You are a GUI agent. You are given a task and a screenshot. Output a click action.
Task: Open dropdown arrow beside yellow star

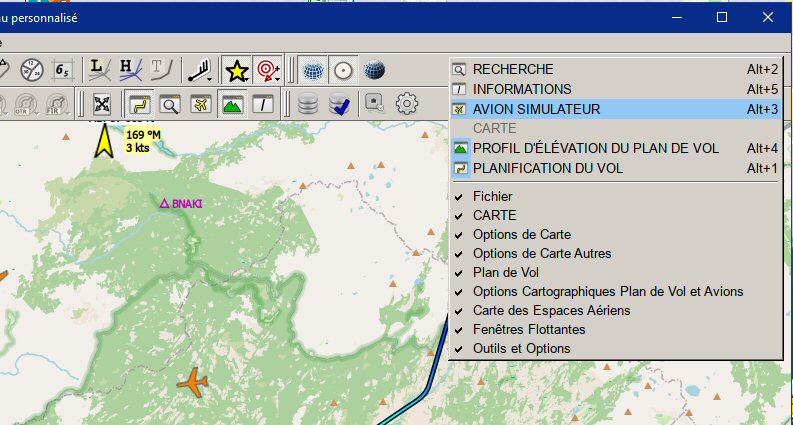pyautogui.click(x=247, y=79)
